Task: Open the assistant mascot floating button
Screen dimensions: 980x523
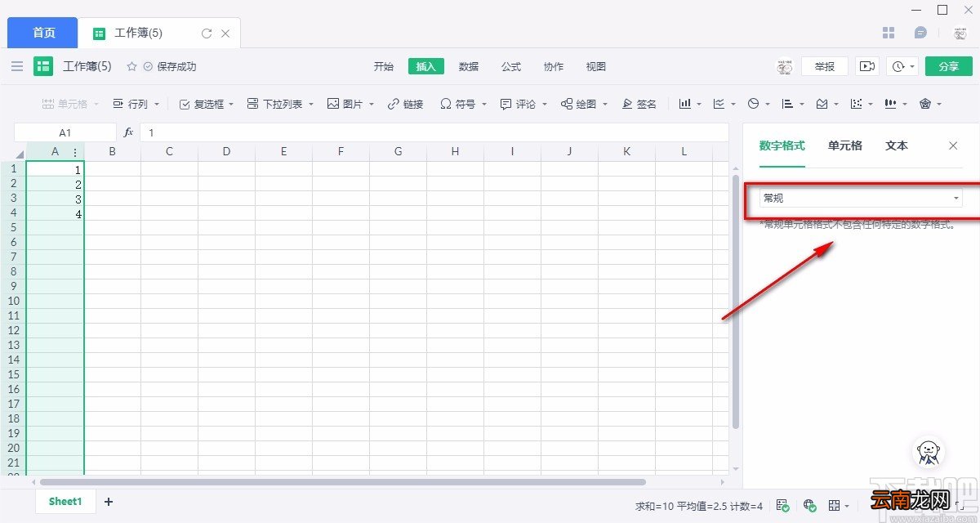Action: (x=928, y=450)
